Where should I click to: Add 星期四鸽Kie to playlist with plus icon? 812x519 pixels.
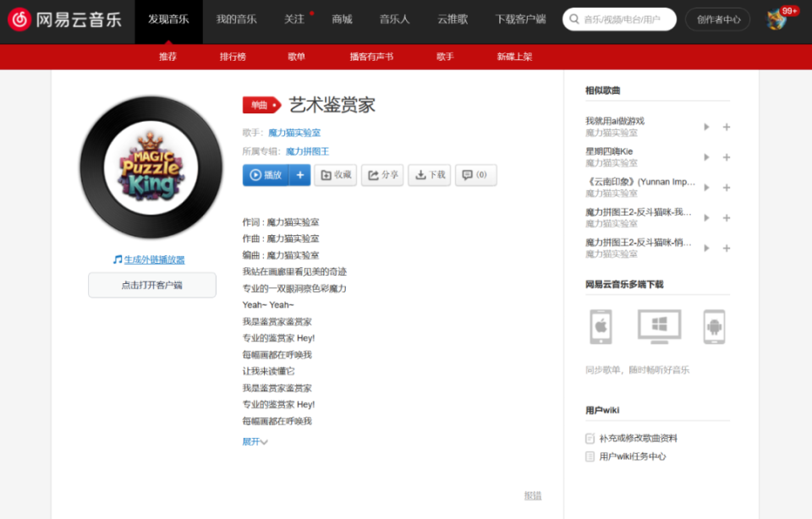tap(727, 157)
